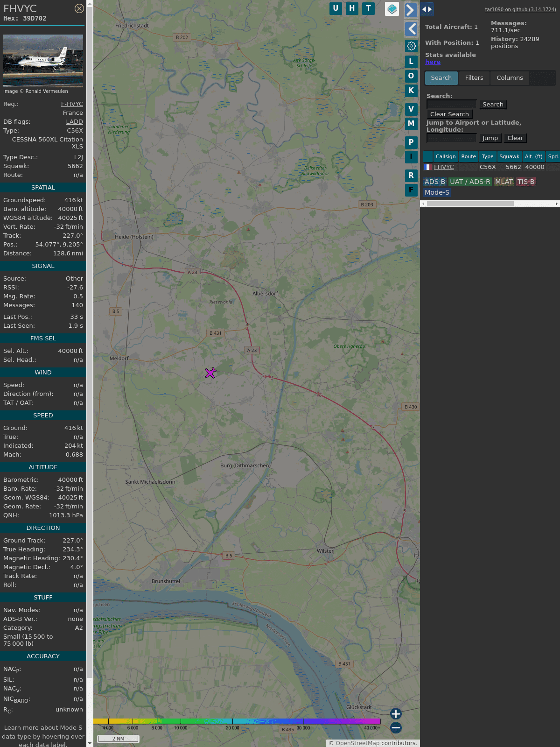Click Squawk value 5662 in info panel

coord(75,166)
